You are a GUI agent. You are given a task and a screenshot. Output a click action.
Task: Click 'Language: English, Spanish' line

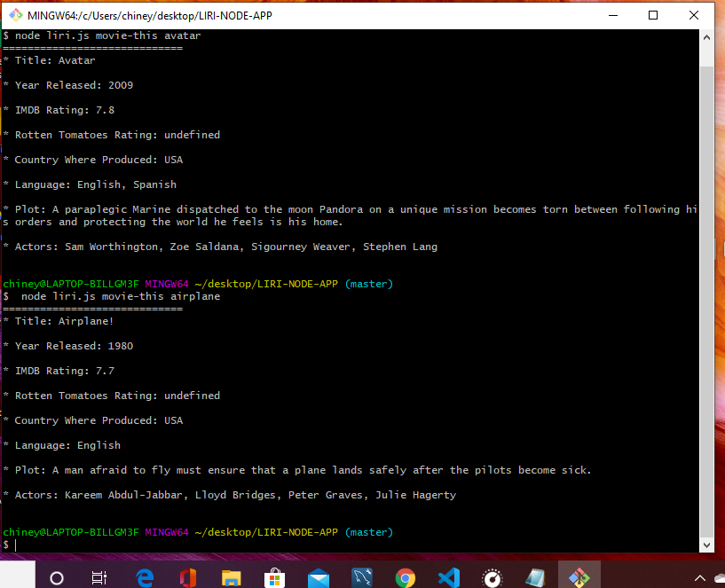(x=90, y=184)
